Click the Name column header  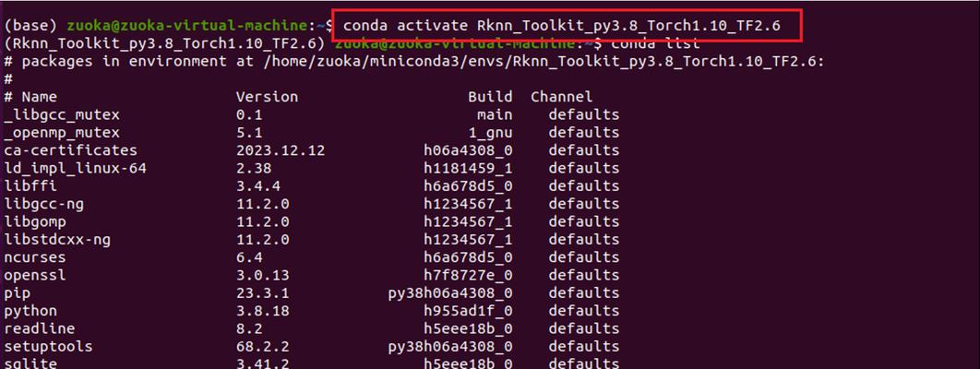40,97
